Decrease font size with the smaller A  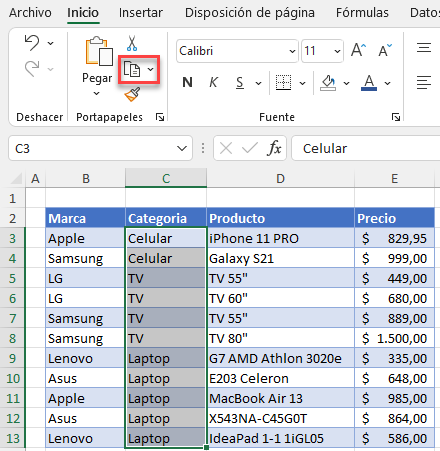pyautogui.click(x=385, y=51)
